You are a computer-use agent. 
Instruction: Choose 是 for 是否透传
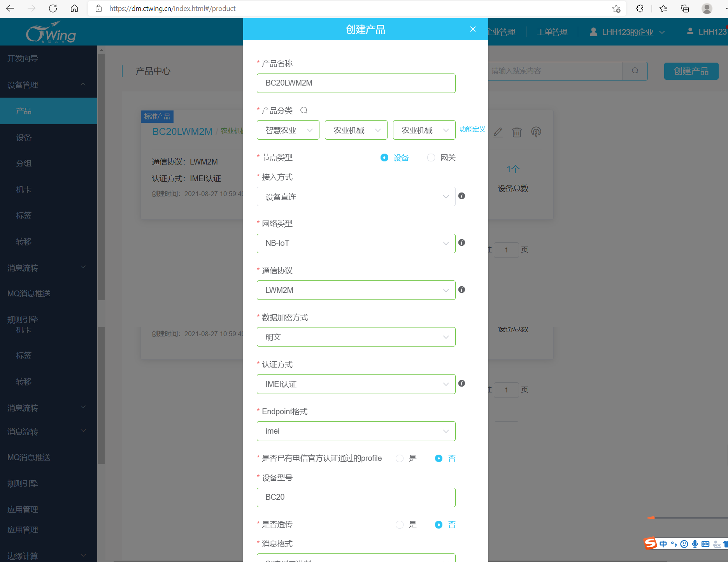400,525
